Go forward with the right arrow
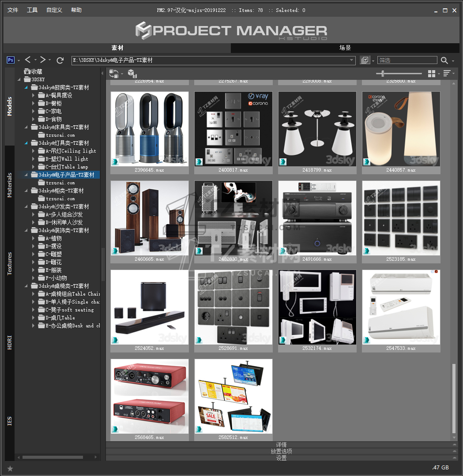The image size is (463, 476). tap(43, 60)
